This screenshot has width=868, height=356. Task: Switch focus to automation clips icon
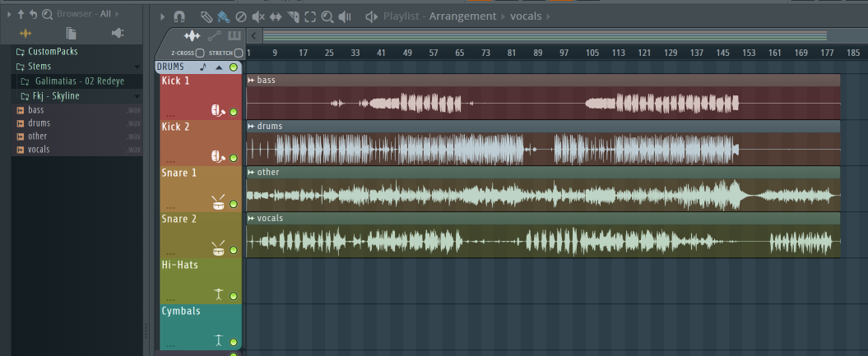pyautogui.click(x=214, y=36)
